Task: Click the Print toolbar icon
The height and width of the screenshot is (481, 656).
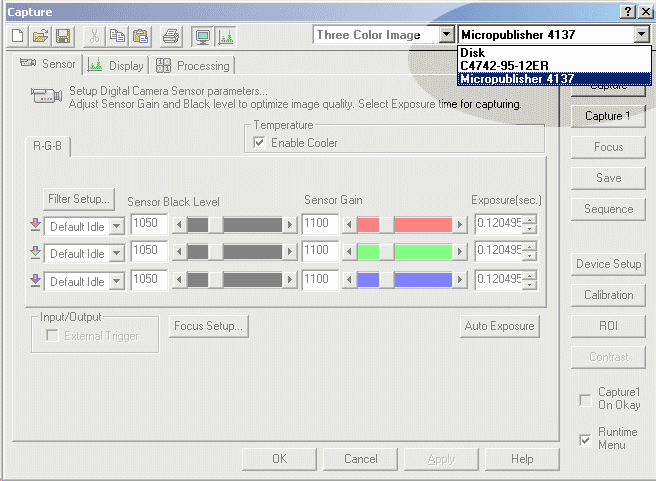Action: [x=171, y=36]
